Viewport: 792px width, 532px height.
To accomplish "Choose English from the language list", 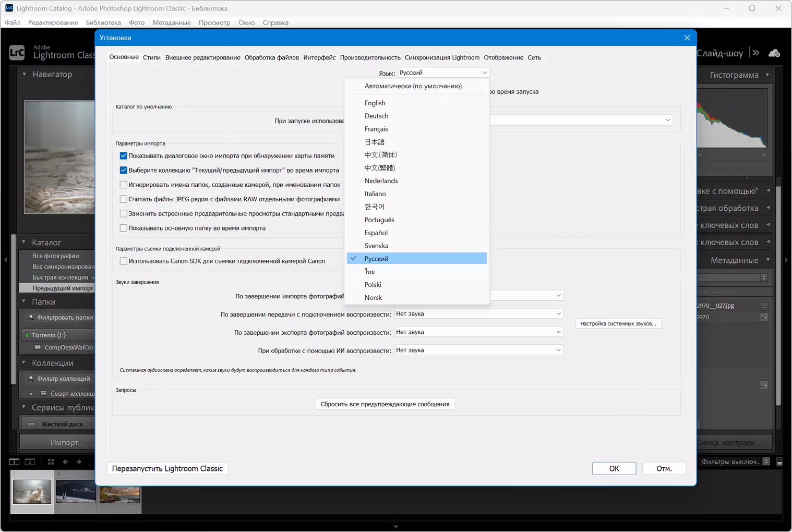I will pyautogui.click(x=417, y=103).
